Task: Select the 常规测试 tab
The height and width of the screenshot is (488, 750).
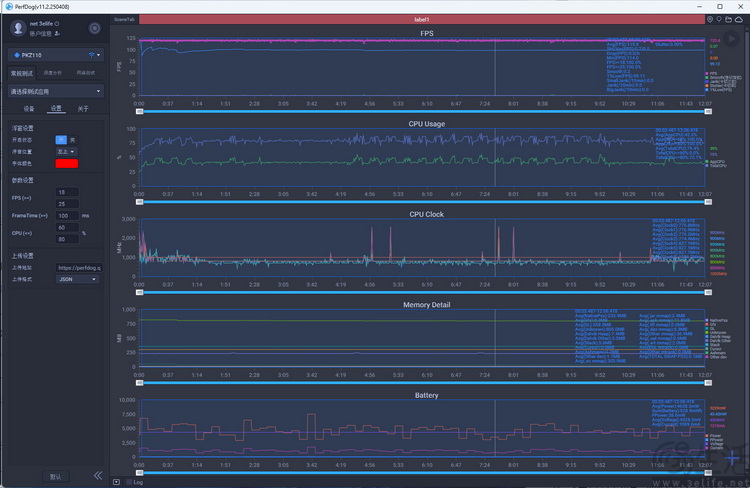Action: 22,73
